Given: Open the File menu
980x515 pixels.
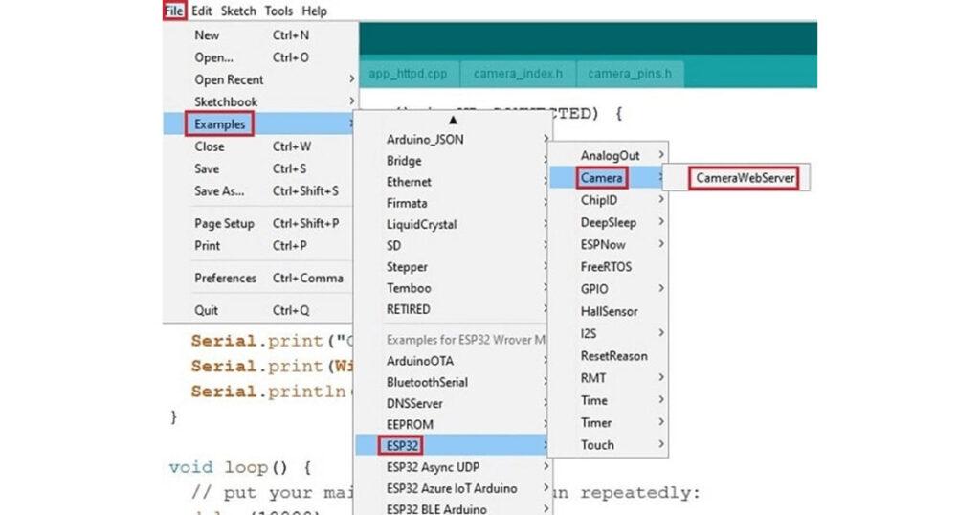Looking at the screenshot, I should click(173, 11).
